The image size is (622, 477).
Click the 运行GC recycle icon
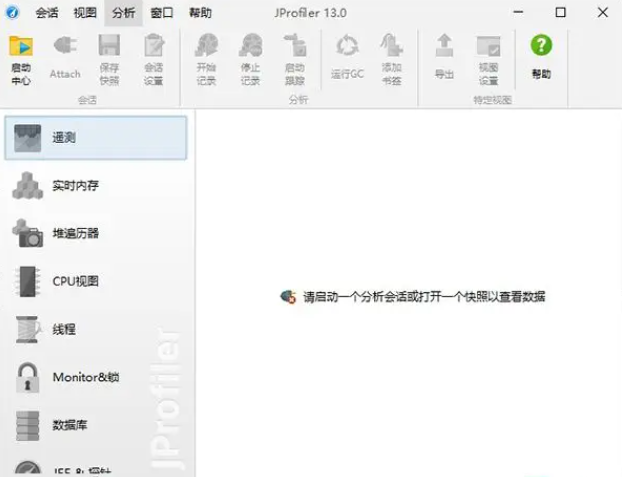347,45
